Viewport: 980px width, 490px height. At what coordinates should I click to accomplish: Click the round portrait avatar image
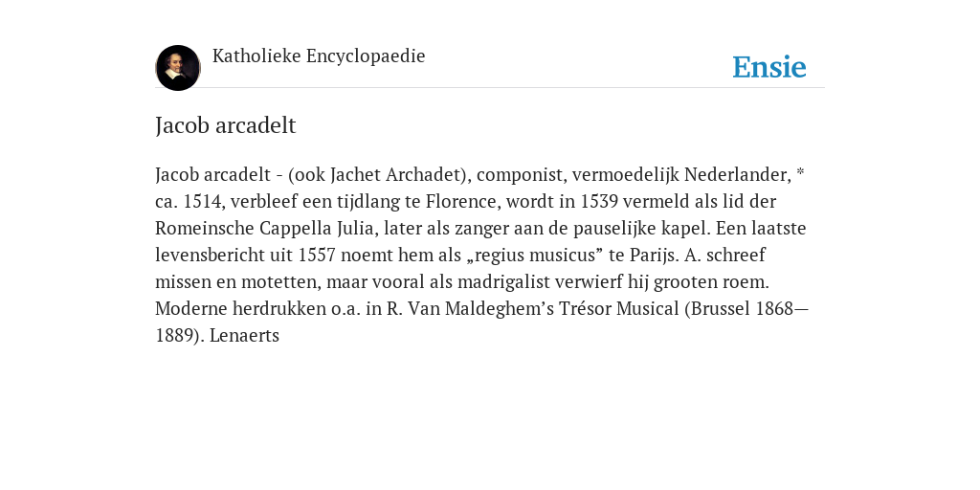[x=178, y=68]
